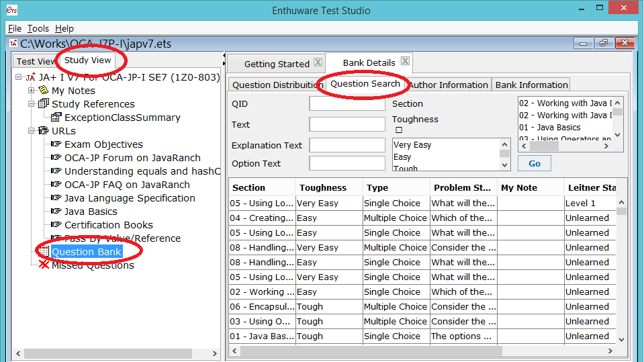
Task: Click the Enthuware ETS logo in title bar
Action: [11, 10]
